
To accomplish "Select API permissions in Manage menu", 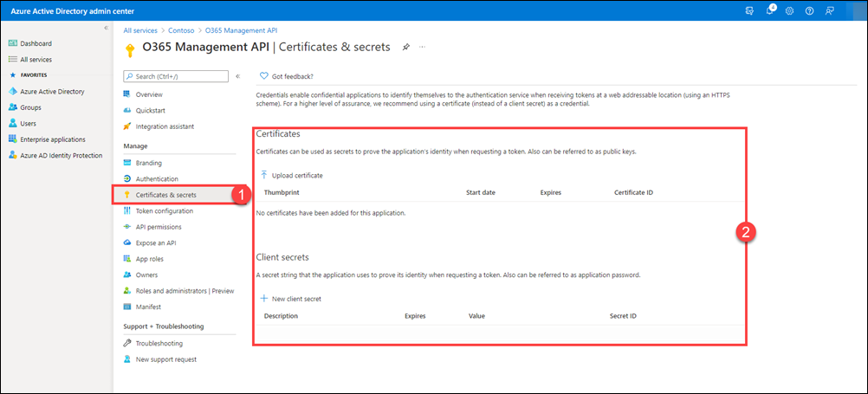I will click(159, 227).
